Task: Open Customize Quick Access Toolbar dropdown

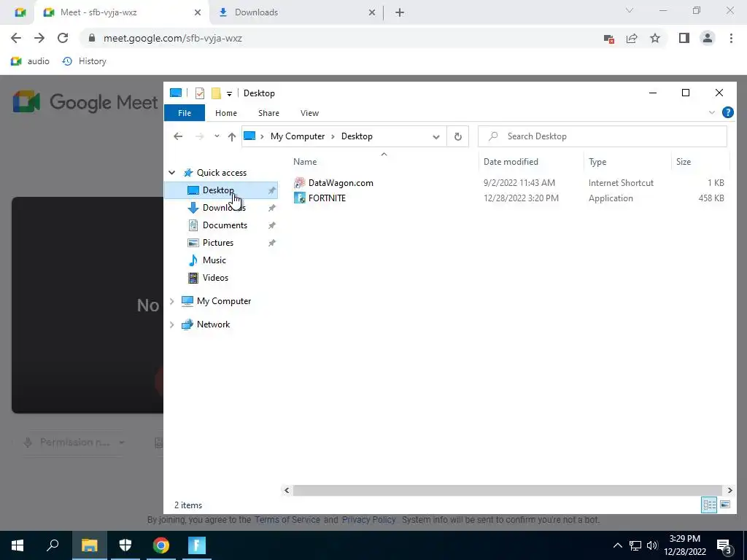Action: (x=229, y=94)
